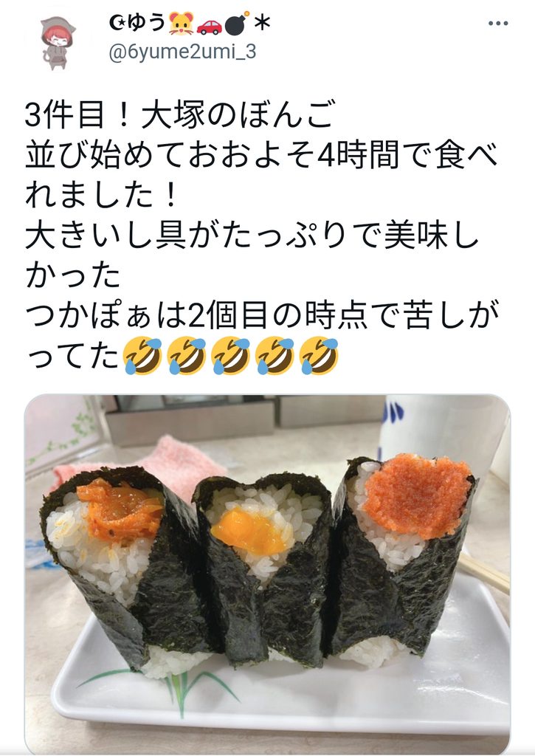
Task: Click the hamster emoji in display name
Action: 182,24
